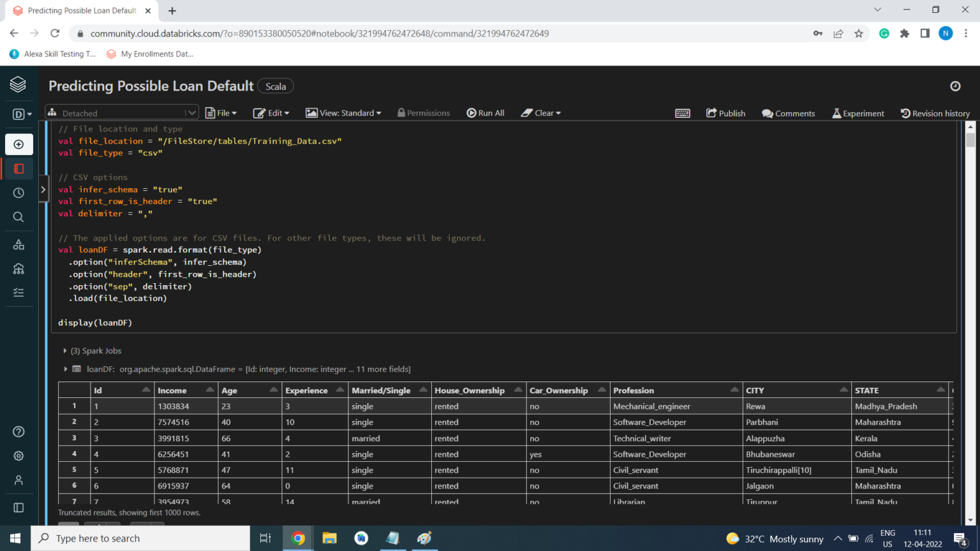Open the Search icon in left sidebar
This screenshot has width=980, height=551.
click(x=19, y=217)
